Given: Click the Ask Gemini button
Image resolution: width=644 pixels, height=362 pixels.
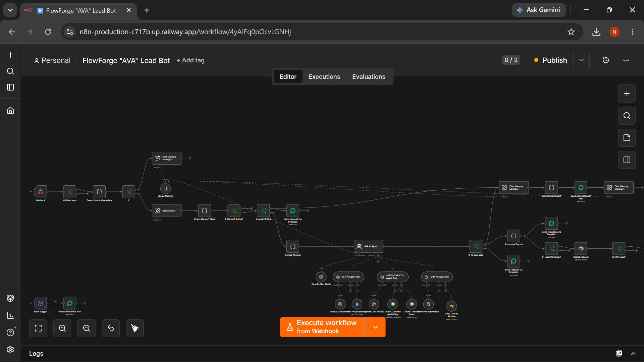Looking at the screenshot, I should pos(539,10).
